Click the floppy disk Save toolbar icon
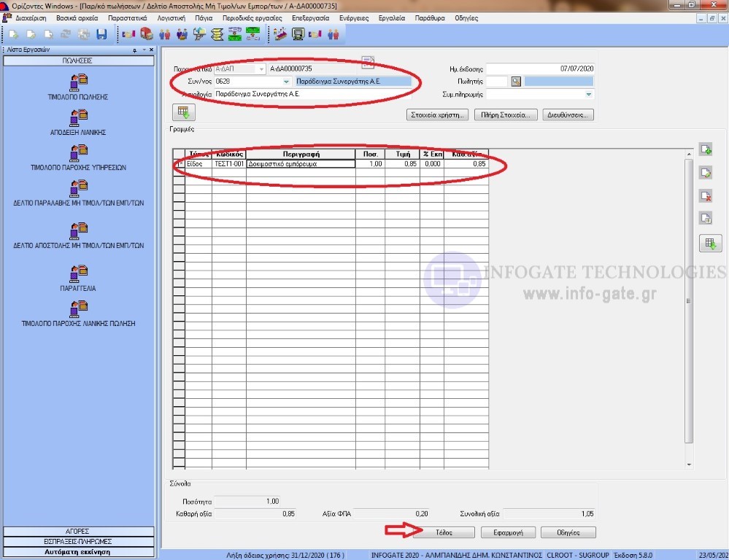729x560 pixels. pyautogui.click(x=101, y=34)
